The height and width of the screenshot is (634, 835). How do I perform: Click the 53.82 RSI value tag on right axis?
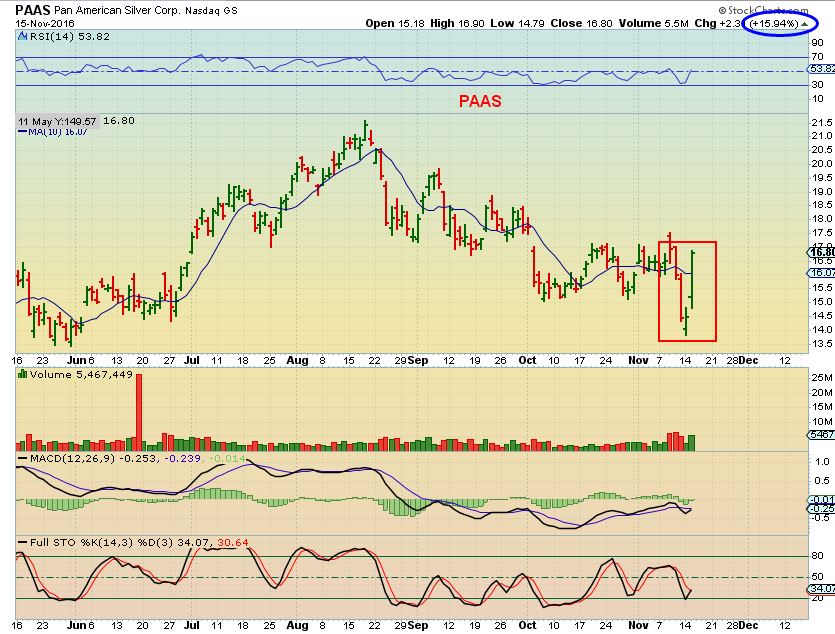tap(822, 69)
